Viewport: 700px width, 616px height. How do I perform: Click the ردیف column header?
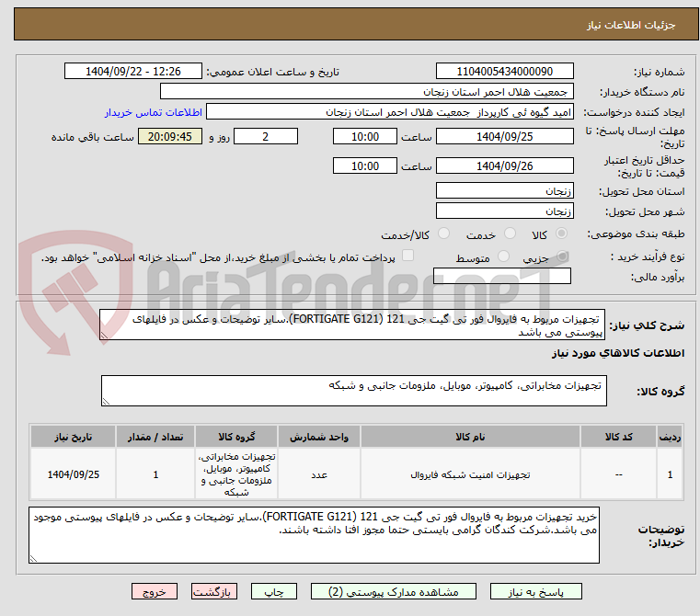670,437
